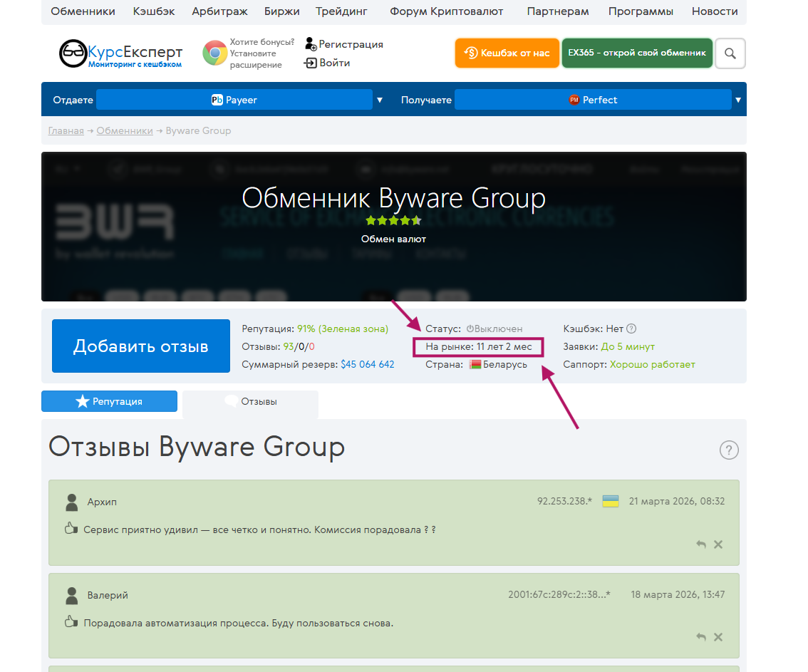Open the Биржи menu item

[x=282, y=11]
